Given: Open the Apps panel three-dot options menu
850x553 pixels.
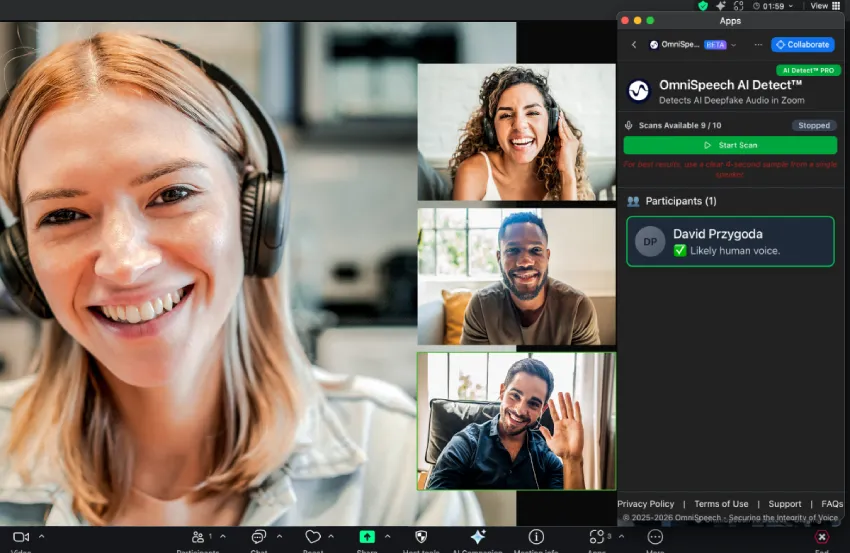Looking at the screenshot, I should tap(758, 44).
